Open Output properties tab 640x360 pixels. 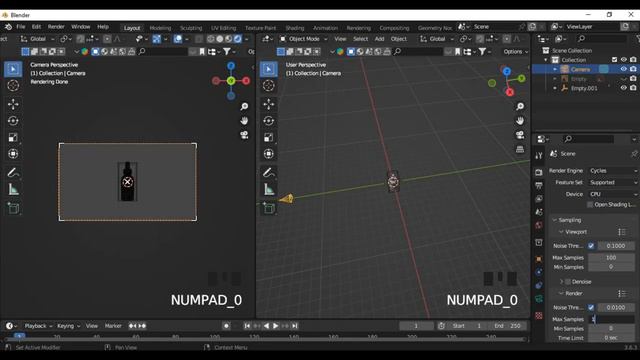click(x=539, y=186)
